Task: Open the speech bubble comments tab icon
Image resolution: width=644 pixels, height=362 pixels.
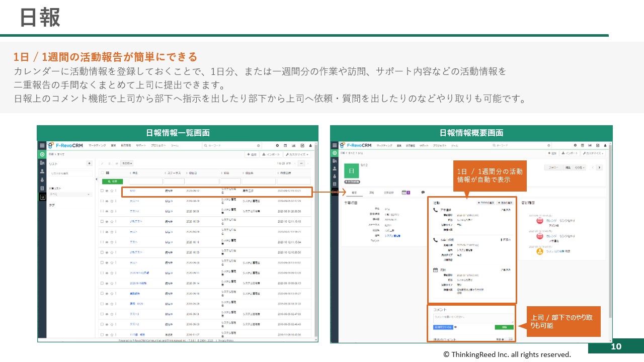Action: click(423, 192)
